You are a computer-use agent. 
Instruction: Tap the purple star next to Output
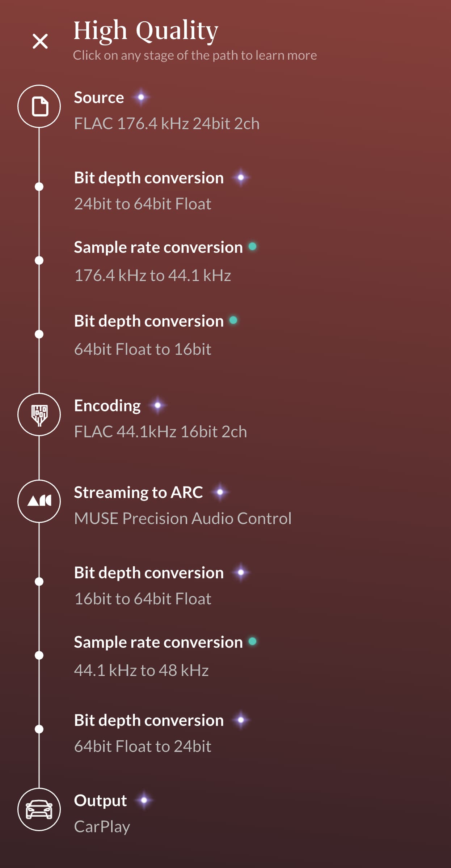[144, 800]
